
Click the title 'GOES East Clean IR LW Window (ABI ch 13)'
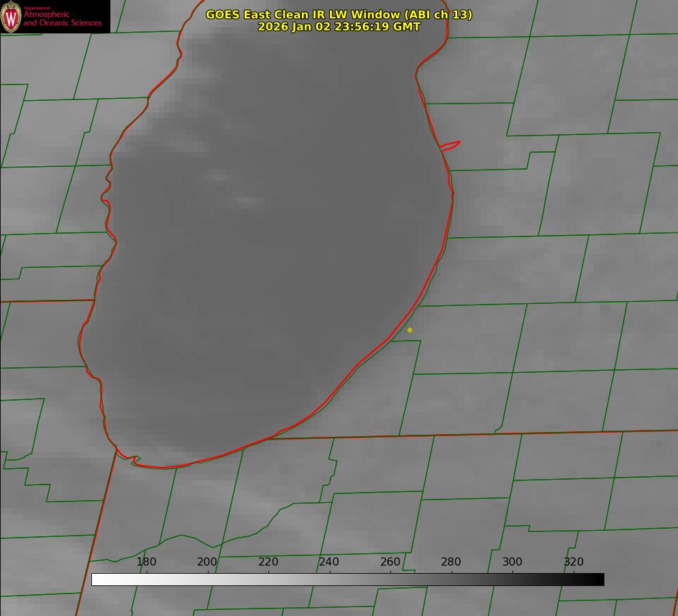tap(339, 15)
